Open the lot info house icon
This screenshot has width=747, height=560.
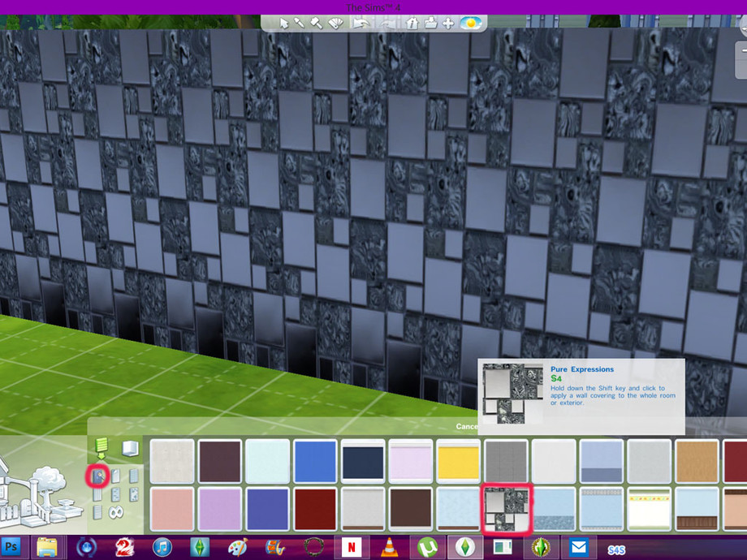pos(412,23)
